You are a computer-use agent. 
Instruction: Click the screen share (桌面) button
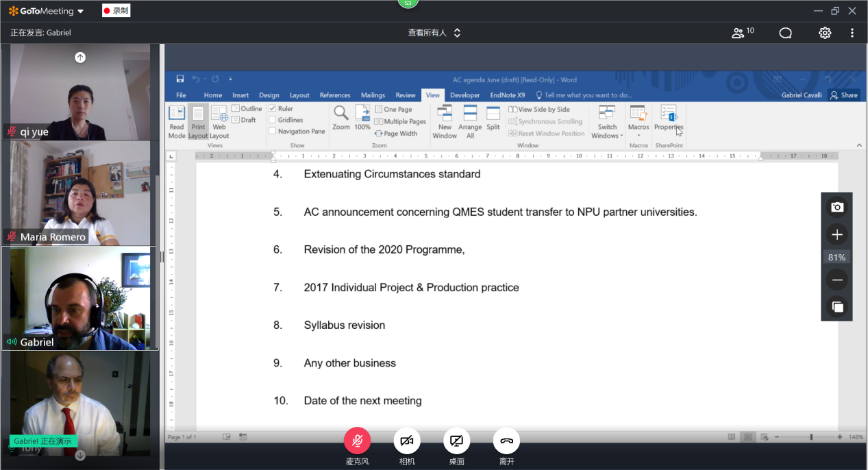coord(457,441)
